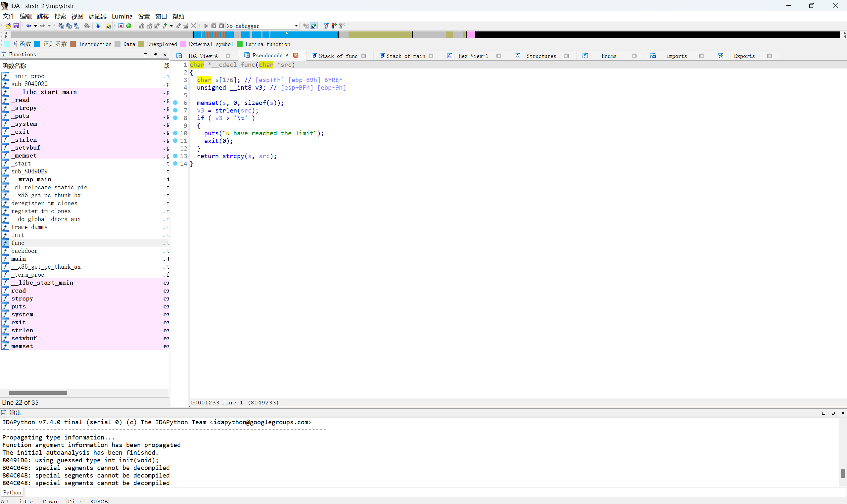Close the 输出 output panel
The width and height of the screenshot is (847, 504).
pos(843,413)
